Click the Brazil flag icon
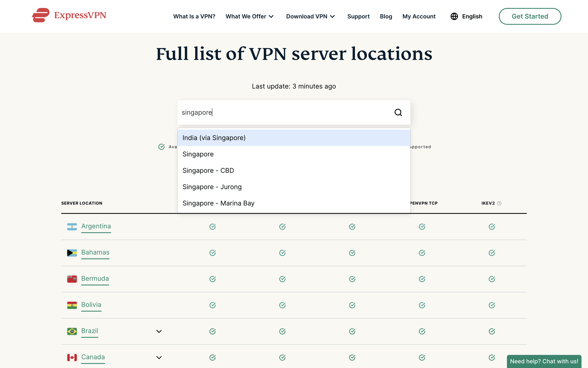Screen dimensions: 588x368 coord(72,331)
